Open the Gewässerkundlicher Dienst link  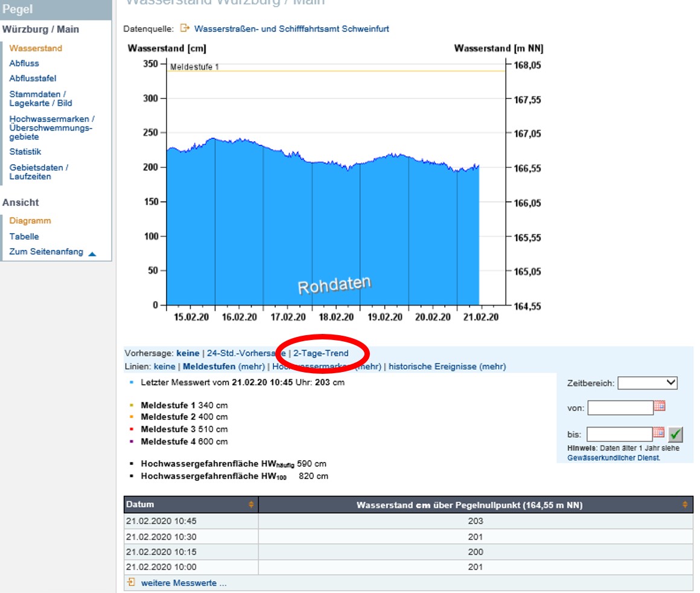[613, 458]
